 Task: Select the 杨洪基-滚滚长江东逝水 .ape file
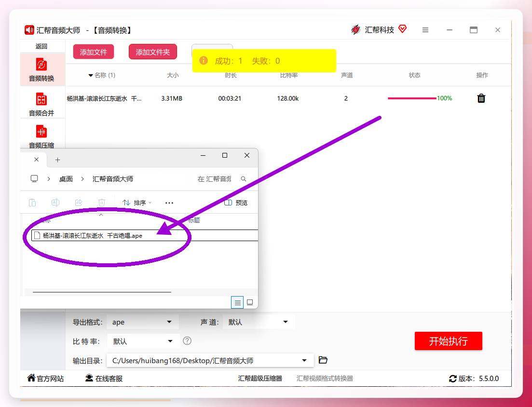point(93,236)
